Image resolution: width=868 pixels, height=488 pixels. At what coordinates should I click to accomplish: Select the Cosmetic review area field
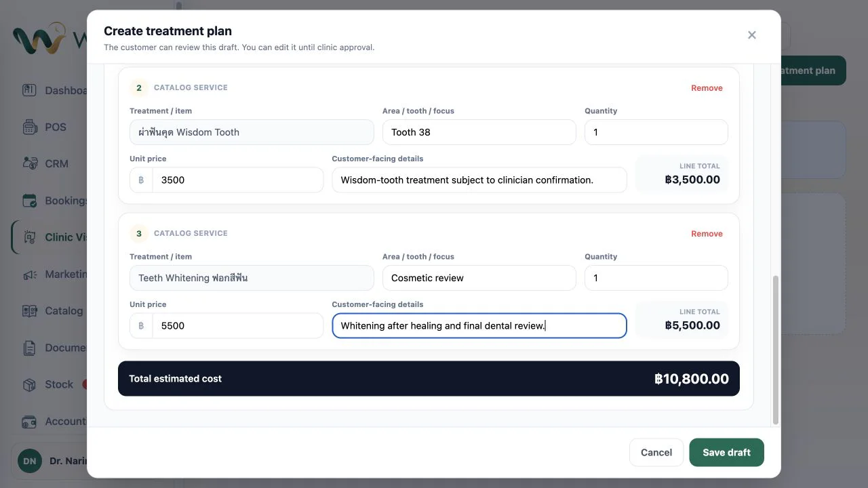click(x=479, y=278)
